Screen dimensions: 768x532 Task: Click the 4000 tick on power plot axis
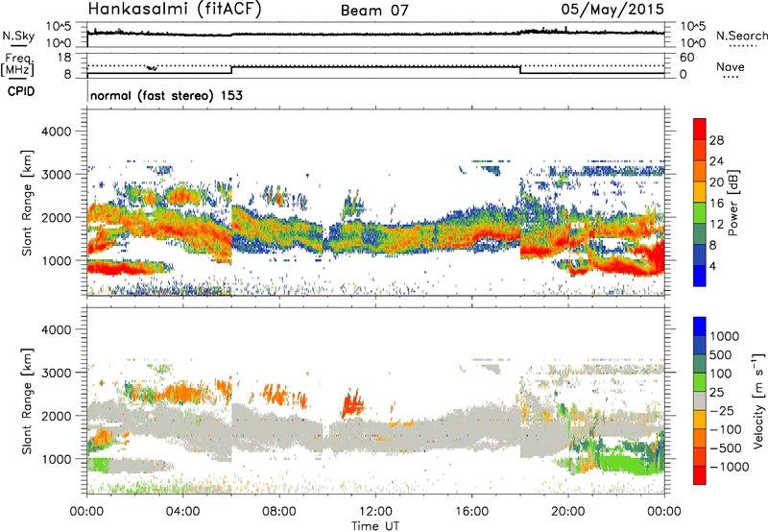point(57,132)
